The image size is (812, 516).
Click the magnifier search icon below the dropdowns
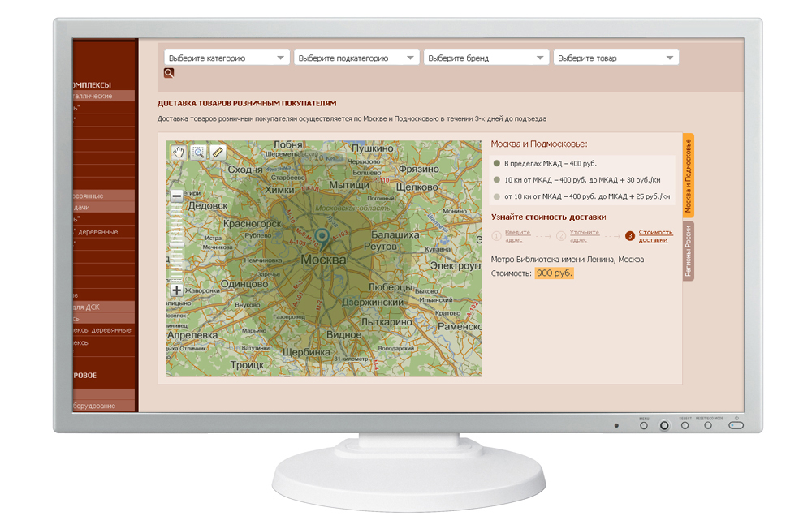(x=169, y=73)
